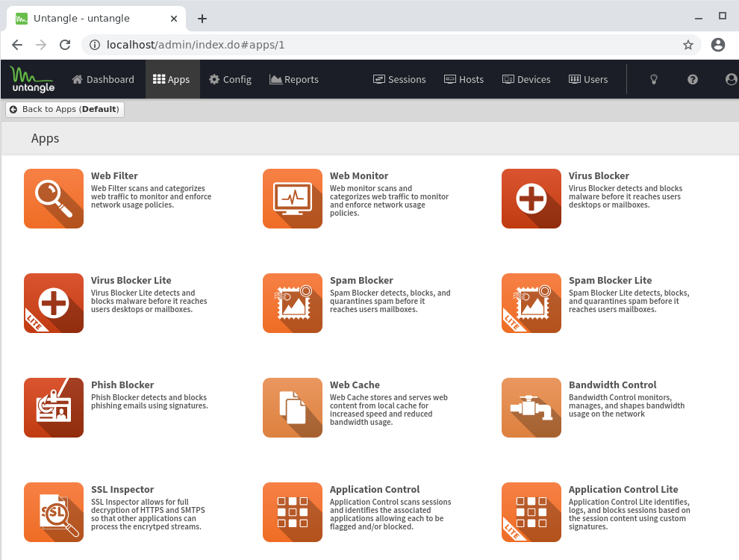This screenshot has height=560, width=739.
Task: Select the Untangle browser tab
Action: coord(96,19)
